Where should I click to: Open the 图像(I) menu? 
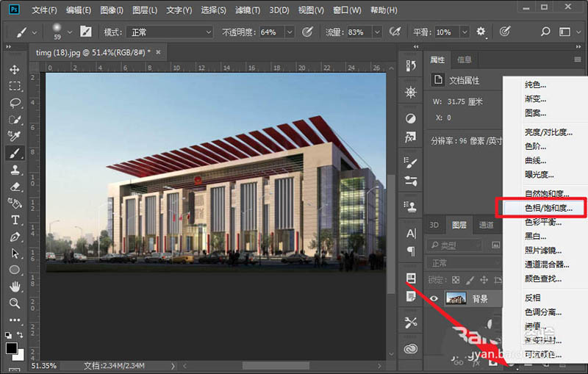[112, 10]
